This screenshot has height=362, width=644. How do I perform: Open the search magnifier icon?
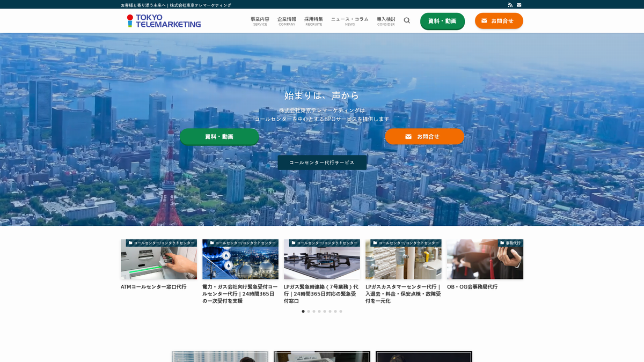[x=407, y=20]
